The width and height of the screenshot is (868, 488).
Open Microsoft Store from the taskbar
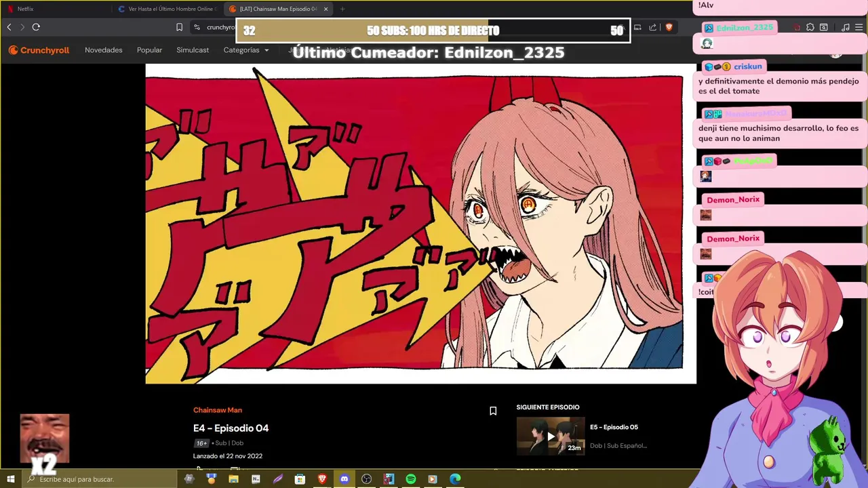(300, 479)
